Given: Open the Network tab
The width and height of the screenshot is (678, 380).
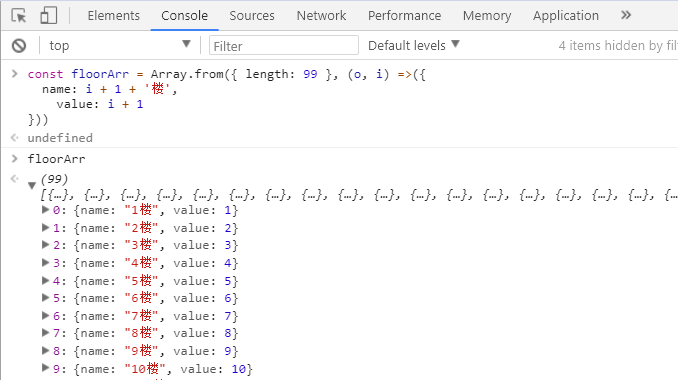Looking at the screenshot, I should click(x=321, y=16).
